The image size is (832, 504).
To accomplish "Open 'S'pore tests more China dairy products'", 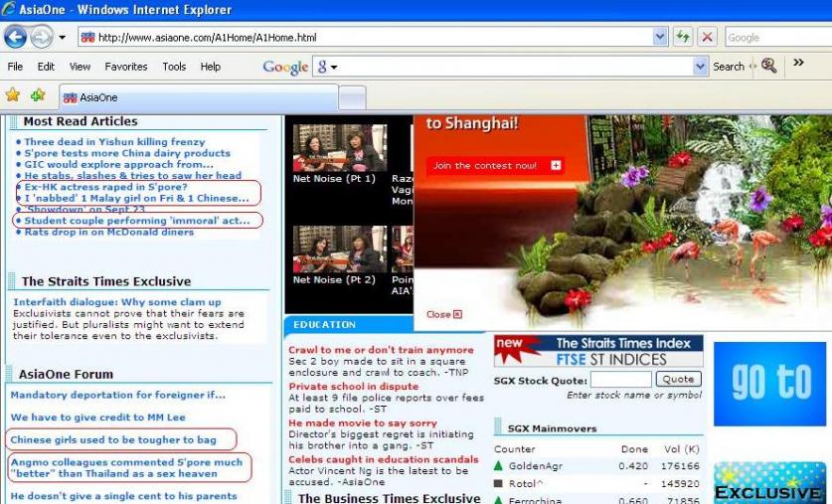I will pos(127,153).
